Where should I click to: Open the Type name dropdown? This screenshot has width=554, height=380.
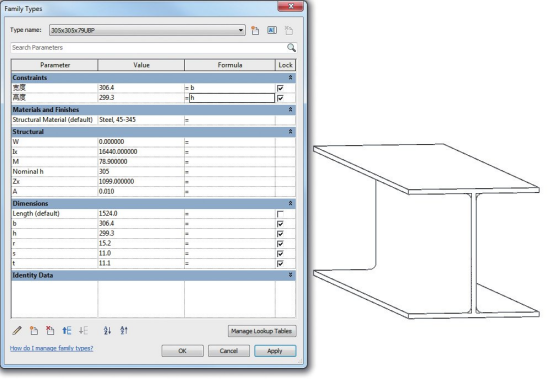point(241,30)
